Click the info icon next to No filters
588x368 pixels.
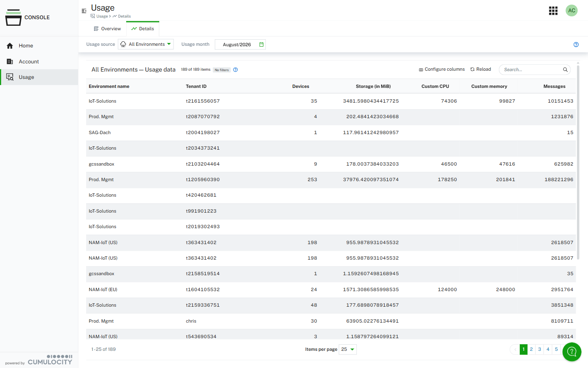[235, 70]
